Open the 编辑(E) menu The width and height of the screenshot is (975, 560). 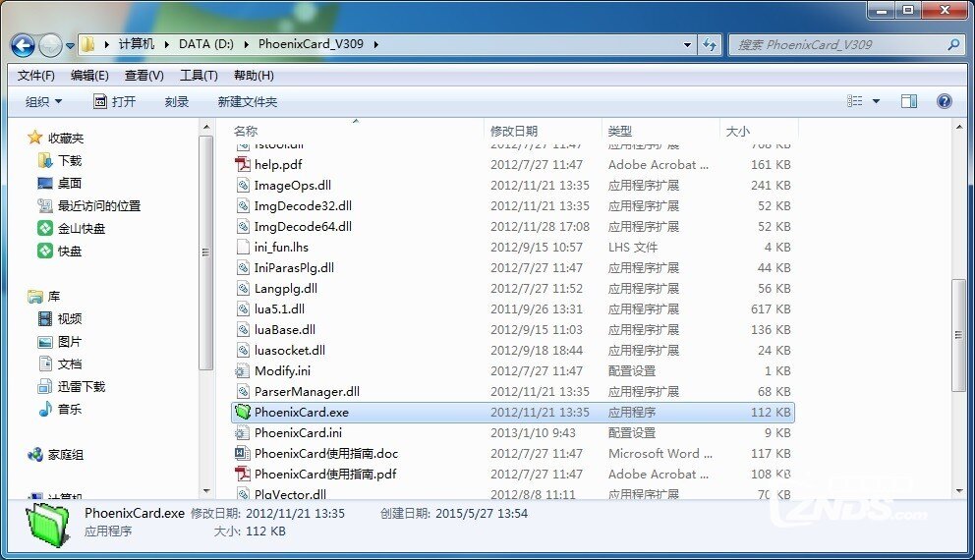point(89,76)
